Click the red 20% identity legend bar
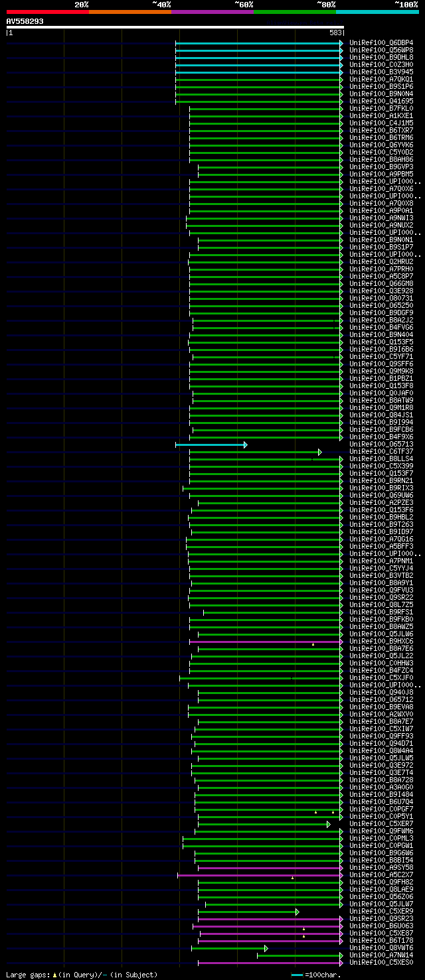The height and width of the screenshot is (980, 425). click(x=48, y=12)
